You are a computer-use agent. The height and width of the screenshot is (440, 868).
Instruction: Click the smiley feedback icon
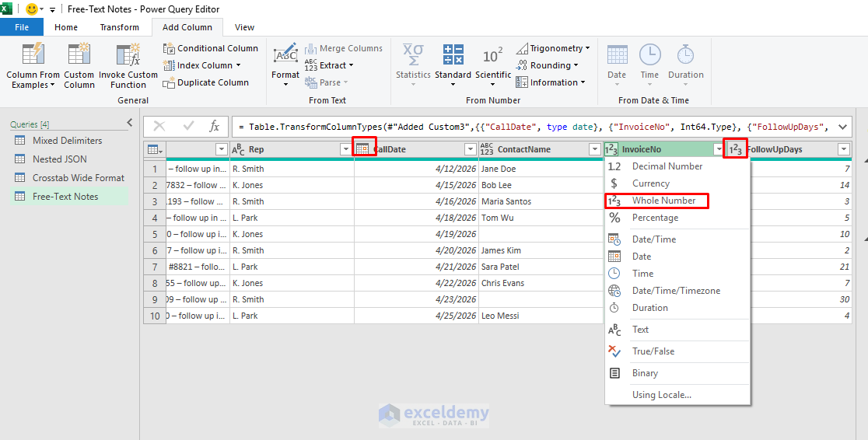point(32,9)
